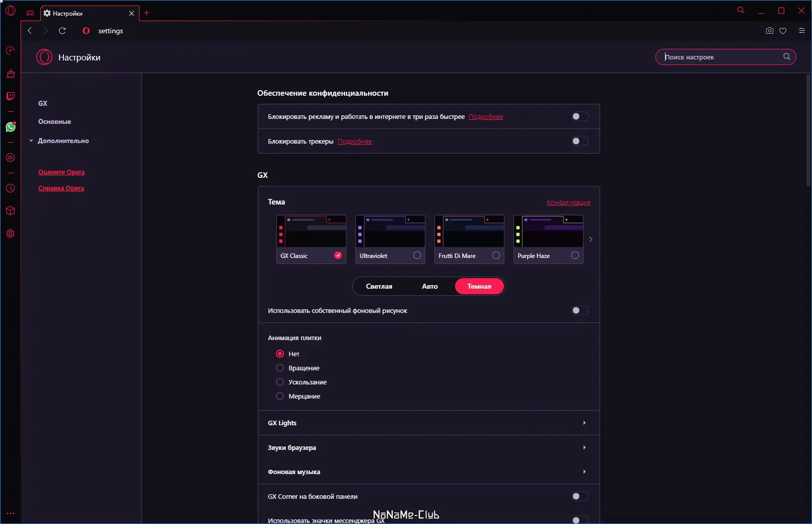Select the Вращение tile animation option
This screenshot has height=524, width=812.
tap(280, 368)
